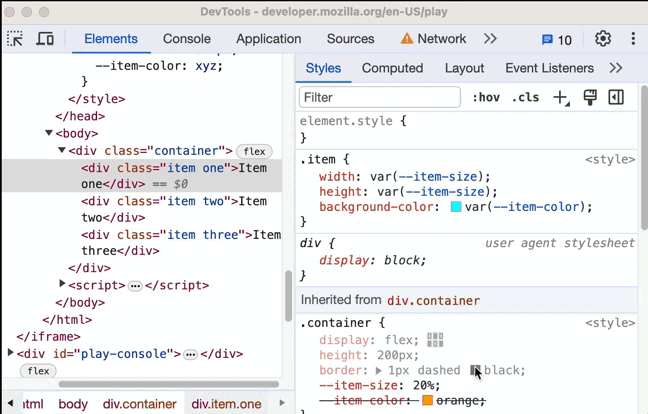Select div.item.one in the breadcrumb
This screenshot has height=414, width=648.
[x=226, y=404]
